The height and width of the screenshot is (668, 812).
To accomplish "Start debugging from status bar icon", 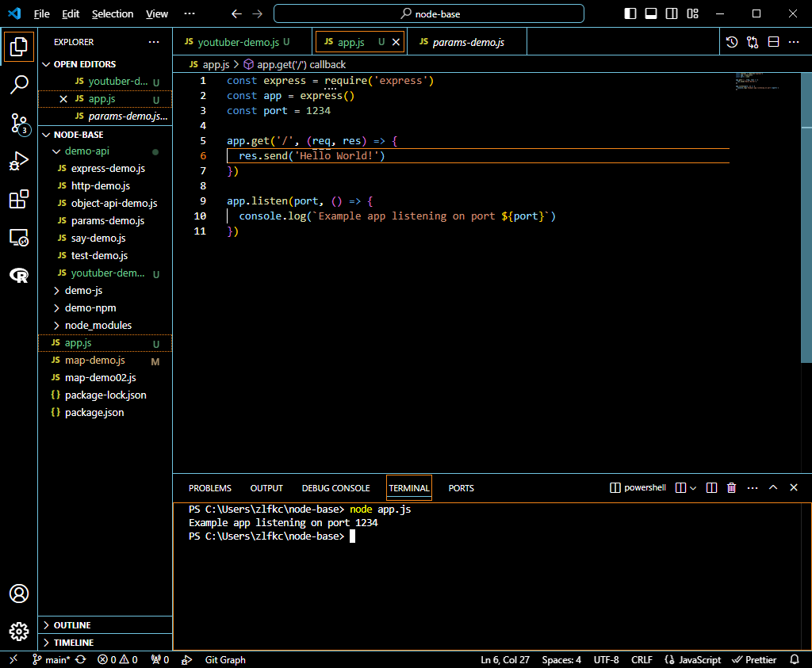I will pyautogui.click(x=187, y=659).
